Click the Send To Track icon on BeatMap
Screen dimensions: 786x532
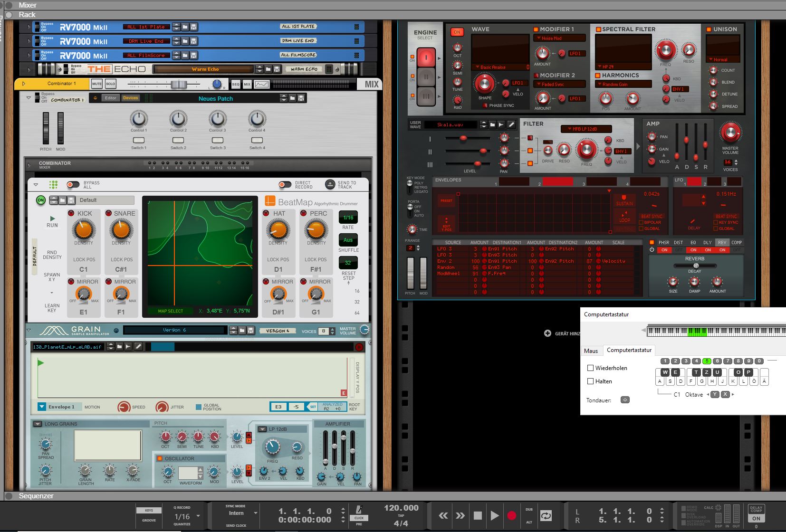(330, 184)
